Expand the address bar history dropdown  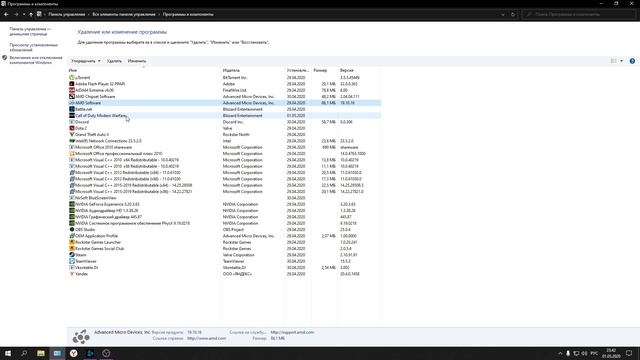[x=502, y=14]
